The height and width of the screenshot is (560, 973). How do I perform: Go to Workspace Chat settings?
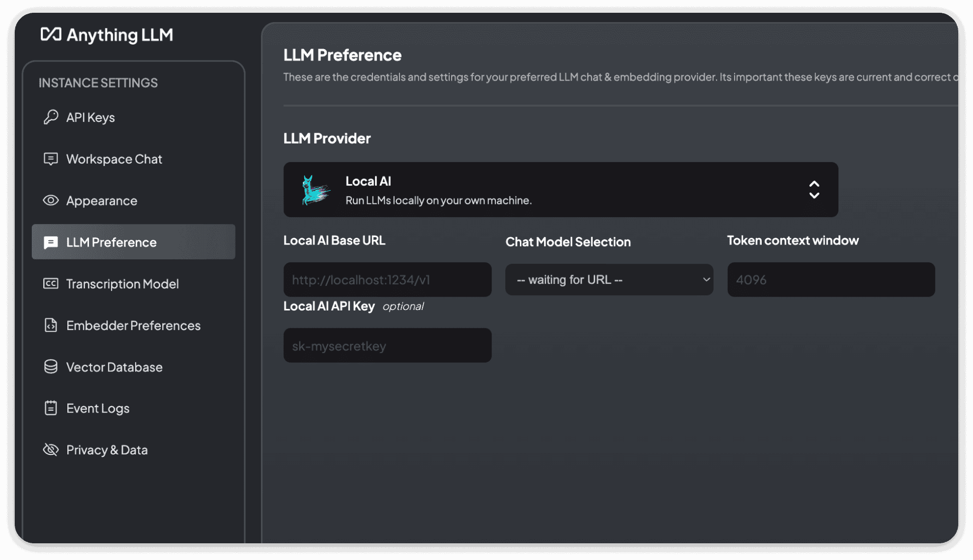pyautogui.click(x=134, y=159)
